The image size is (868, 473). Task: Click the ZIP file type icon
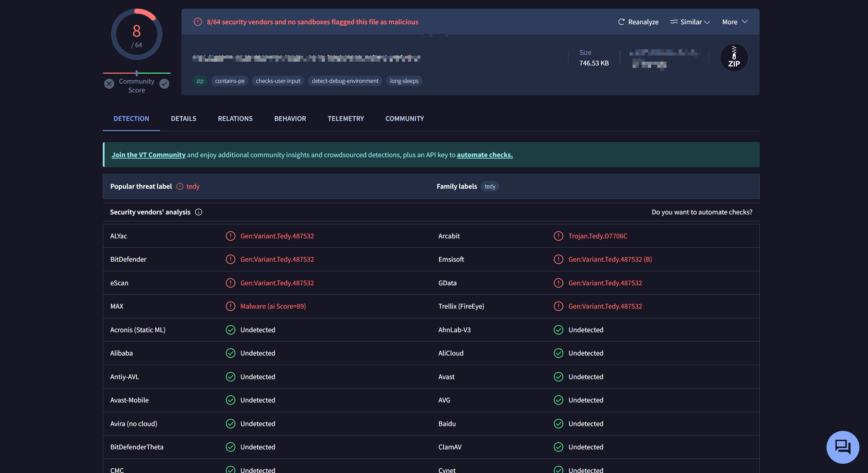[x=734, y=58]
